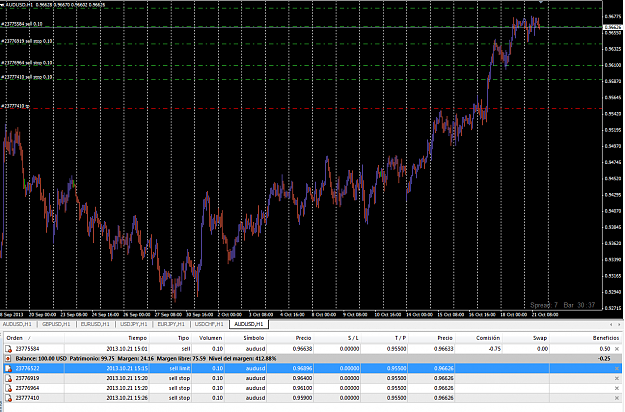Click the order icon for order 23777410

click(x=8, y=398)
